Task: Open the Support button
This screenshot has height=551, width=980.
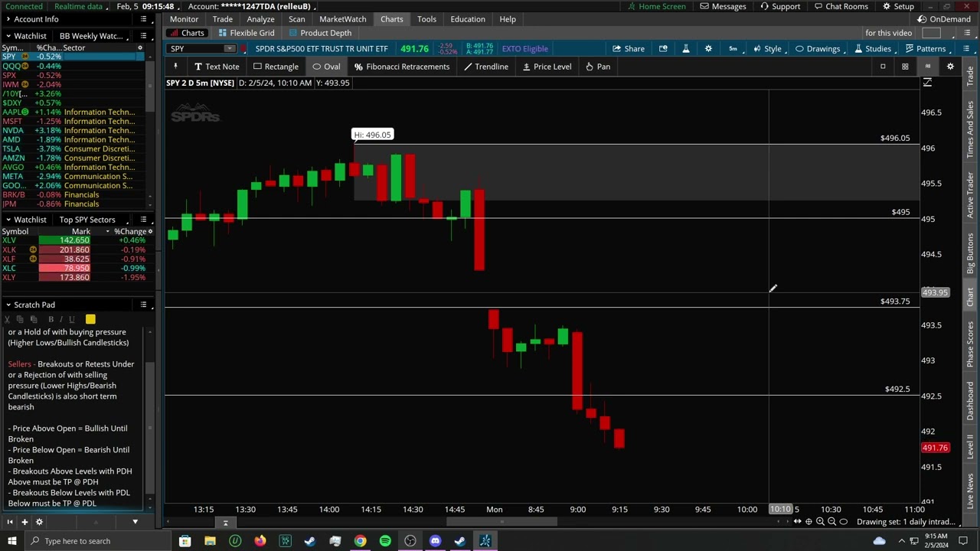Action: [x=780, y=6]
